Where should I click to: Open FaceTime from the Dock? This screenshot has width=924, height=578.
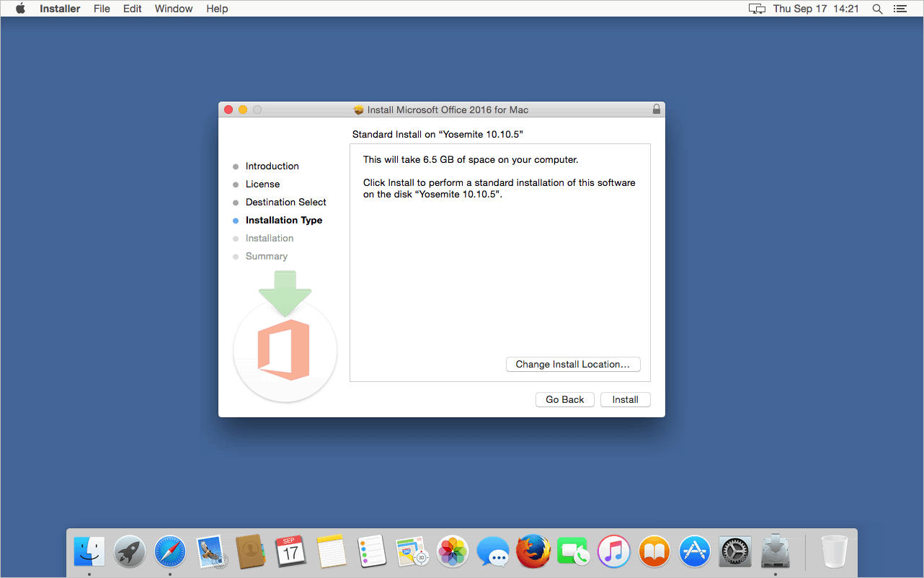pos(574,552)
